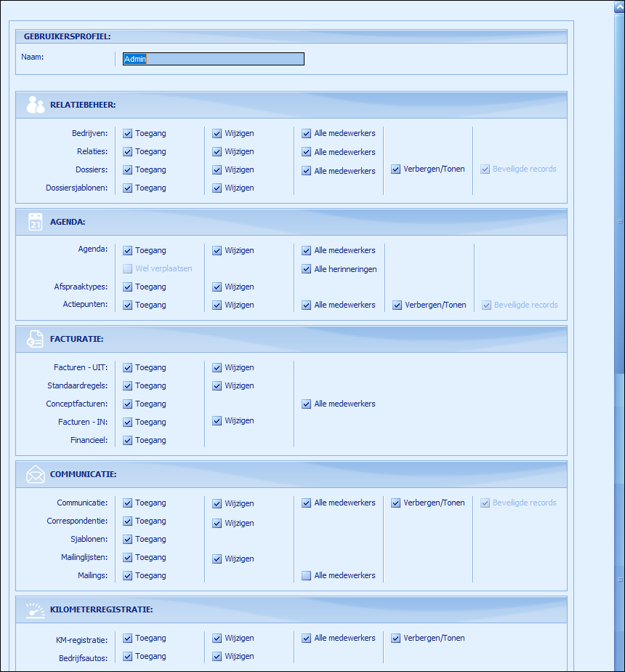This screenshot has width=625, height=672.
Task: Click the Kilometerregistratie speedometer icon
Action: [x=36, y=610]
